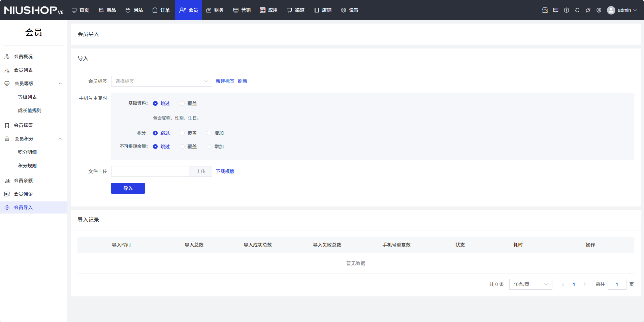
Task: Click the 新建标签 link
Action: [x=225, y=81]
